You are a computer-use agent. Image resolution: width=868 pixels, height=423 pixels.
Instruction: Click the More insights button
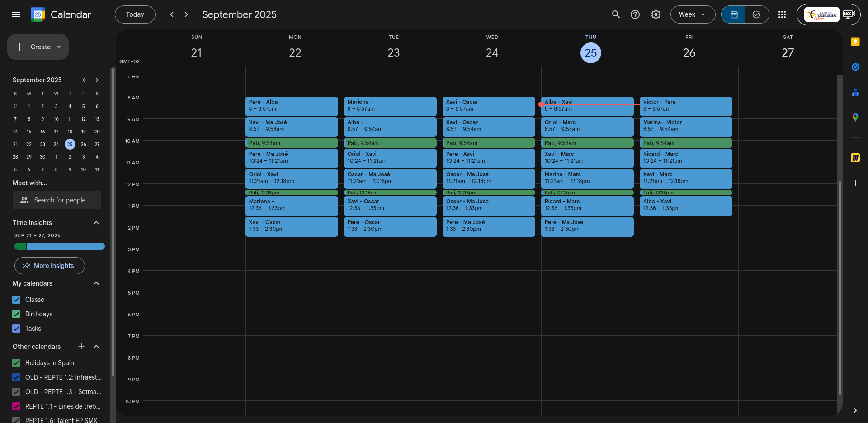(50, 266)
